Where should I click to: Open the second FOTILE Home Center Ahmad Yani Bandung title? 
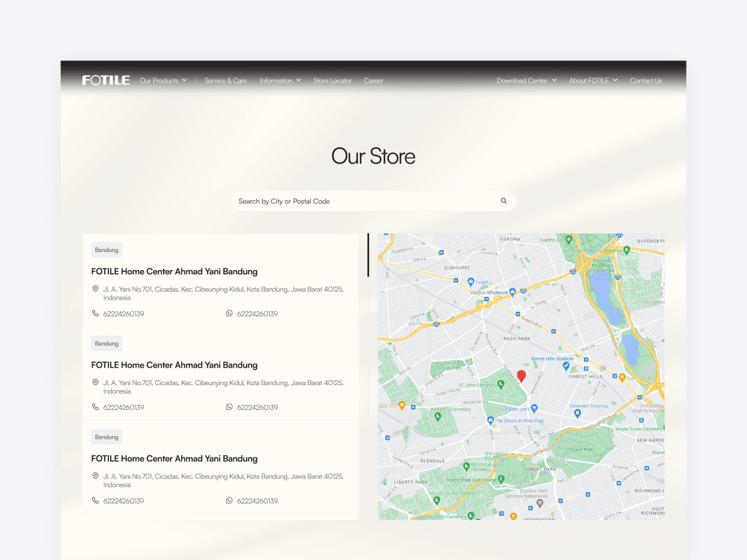(x=174, y=365)
